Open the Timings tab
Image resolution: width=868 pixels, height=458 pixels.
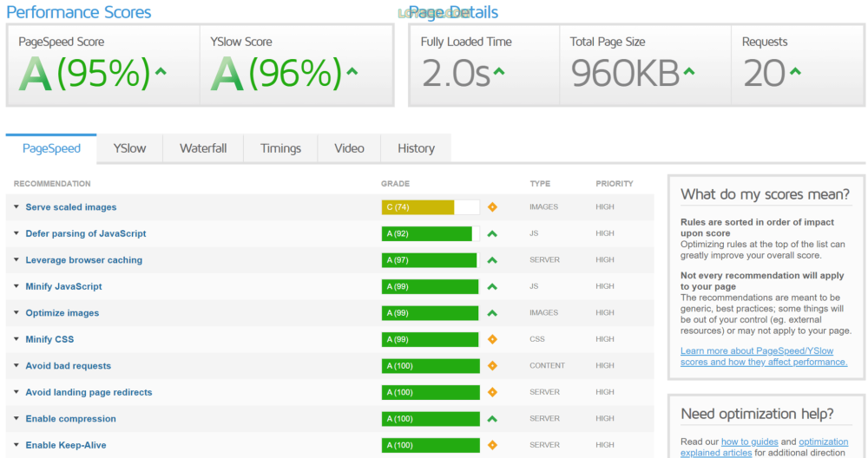[x=280, y=148]
